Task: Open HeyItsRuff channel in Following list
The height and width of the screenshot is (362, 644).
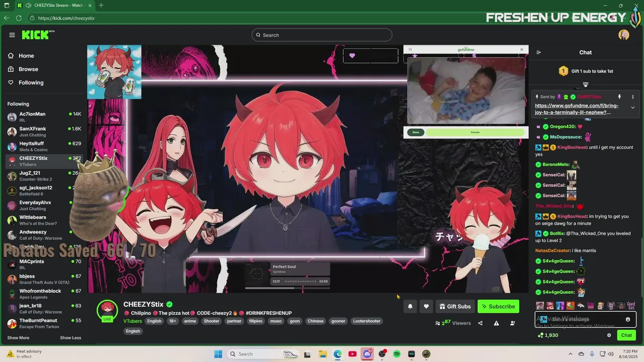Action: (x=44, y=146)
